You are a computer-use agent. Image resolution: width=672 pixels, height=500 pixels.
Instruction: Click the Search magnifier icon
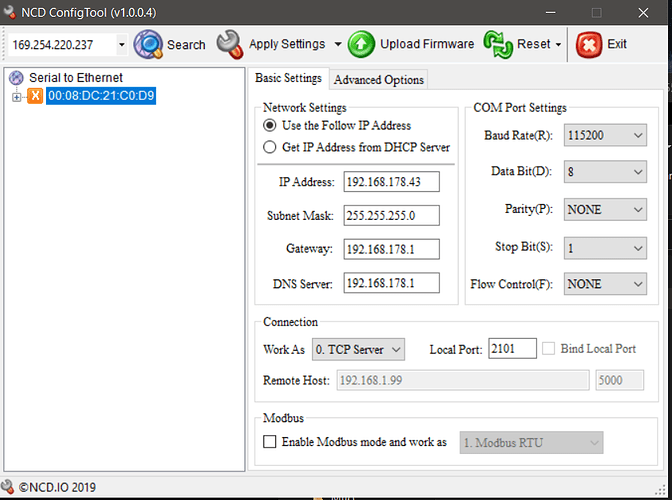pos(148,44)
